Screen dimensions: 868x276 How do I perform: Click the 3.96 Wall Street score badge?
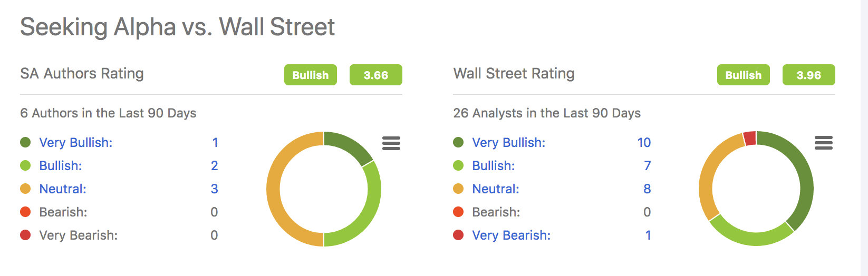tap(808, 75)
